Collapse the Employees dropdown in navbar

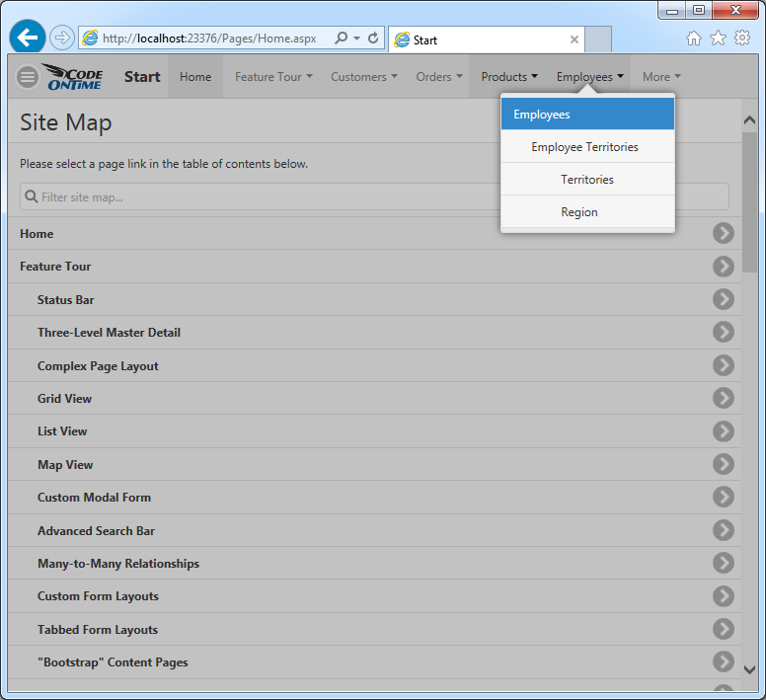click(x=589, y=77)
